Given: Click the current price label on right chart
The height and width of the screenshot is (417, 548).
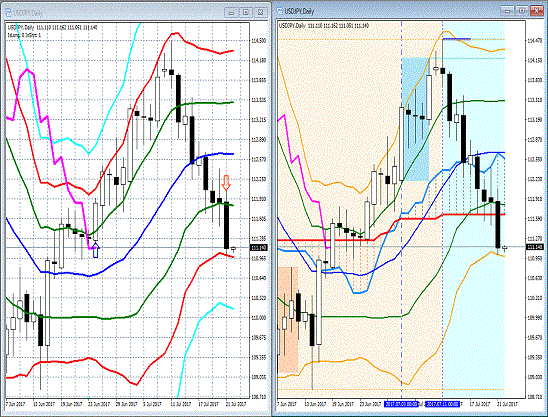Looking at the screenshot, I should (535, 247).
